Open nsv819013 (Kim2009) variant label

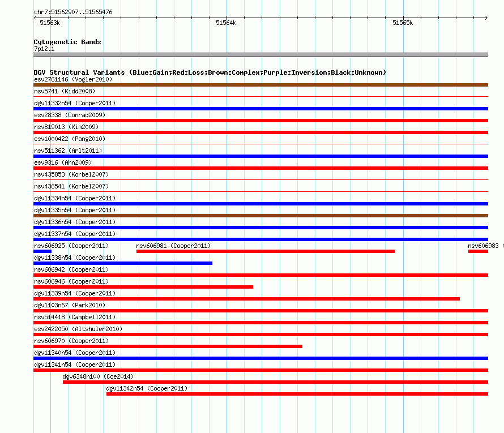point(66,127)
